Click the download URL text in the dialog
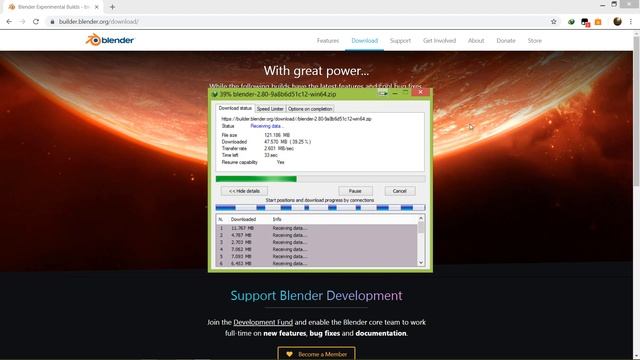This screenshot has height=360, width=640. pyautogui.click(x=296, y=119)
